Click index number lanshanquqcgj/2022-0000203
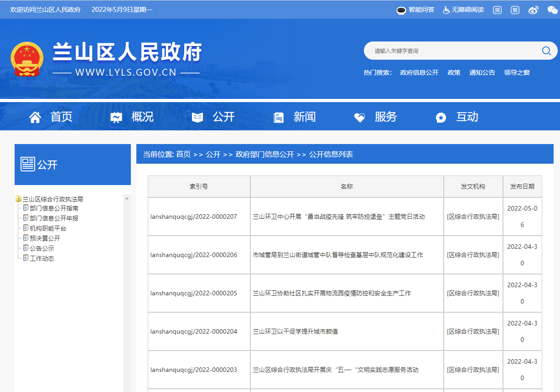Image resolution: width=560 pixels, height=392 pixels. click(x=194, y=370)
